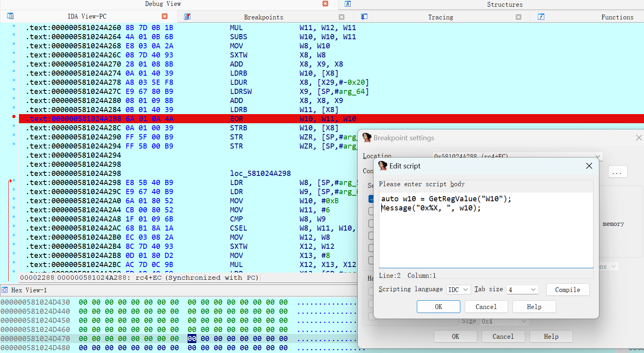Click the red breakpoint dot in the gutter
The width and height of the screenshot is (644, 353).
tap(14, 116)
